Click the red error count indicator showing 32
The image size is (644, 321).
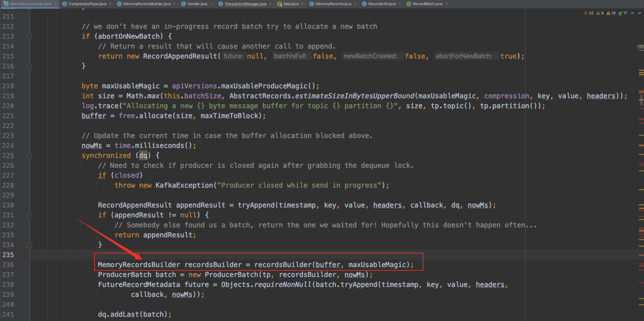point(589,13)
